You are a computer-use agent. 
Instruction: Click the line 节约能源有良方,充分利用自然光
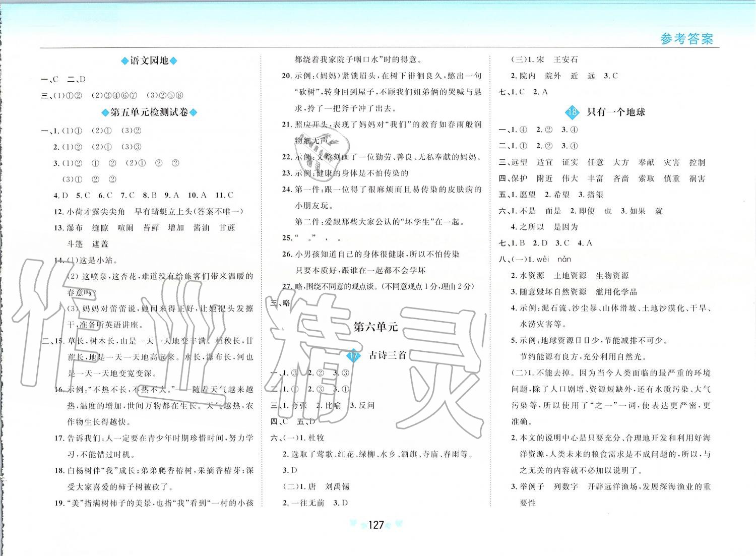tap(583, 356)
